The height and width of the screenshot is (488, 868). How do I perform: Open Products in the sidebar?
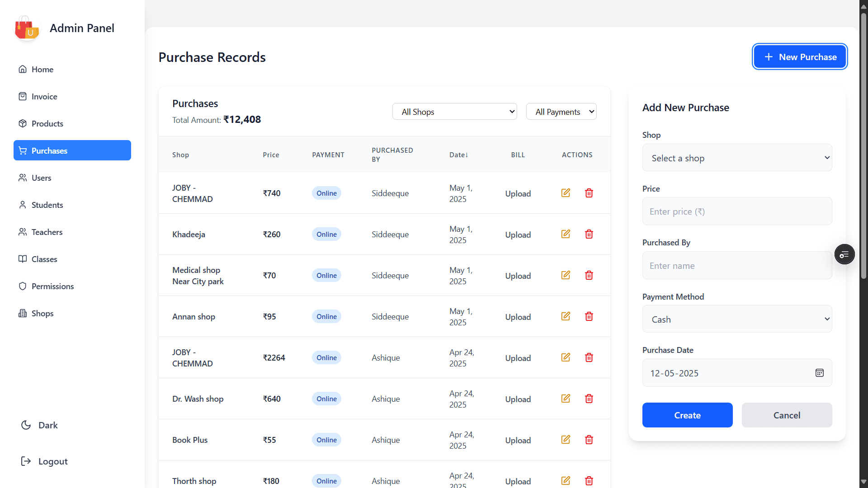72,123
